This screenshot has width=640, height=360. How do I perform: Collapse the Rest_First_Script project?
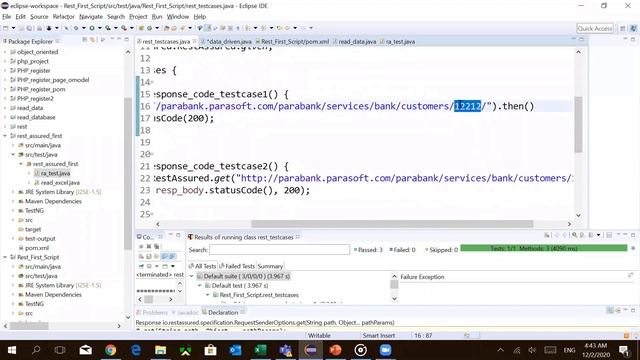tap(5, 257)
